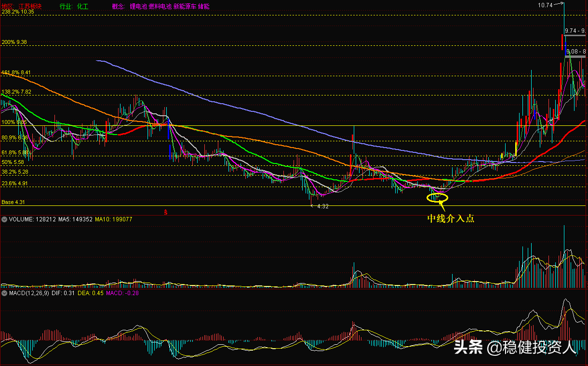
Task: Click the arrow beside the 10.74 high
Action: click(559, 4)
